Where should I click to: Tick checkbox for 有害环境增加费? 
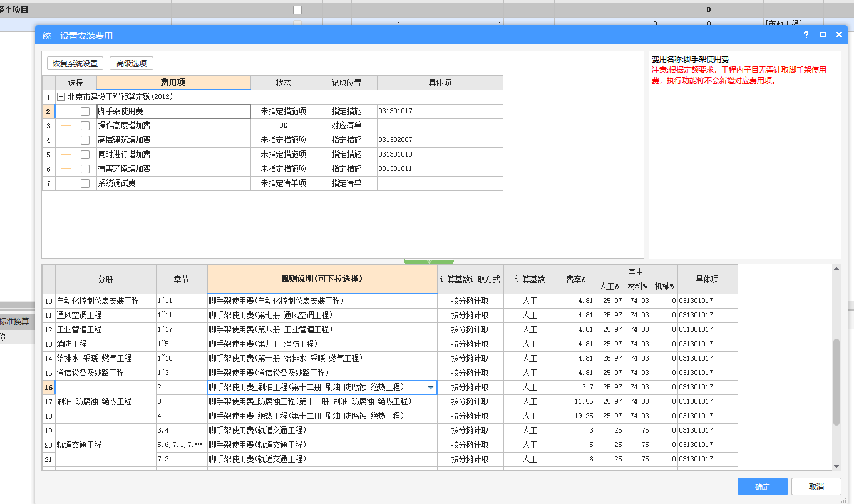pos(85,169)
